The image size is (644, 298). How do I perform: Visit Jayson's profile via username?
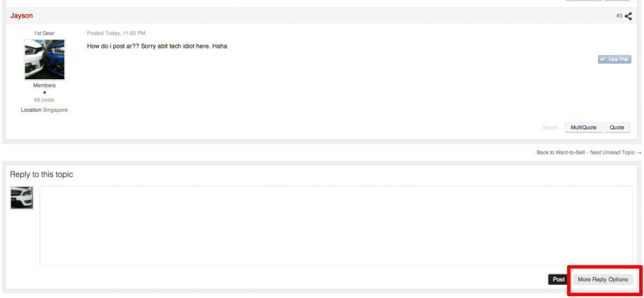click(21, 16)
